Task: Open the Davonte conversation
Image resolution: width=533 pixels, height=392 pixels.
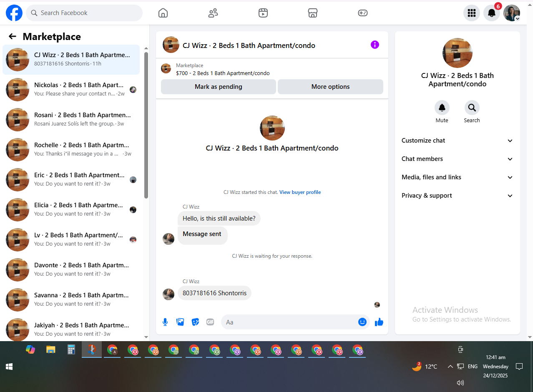Action: 71,270
